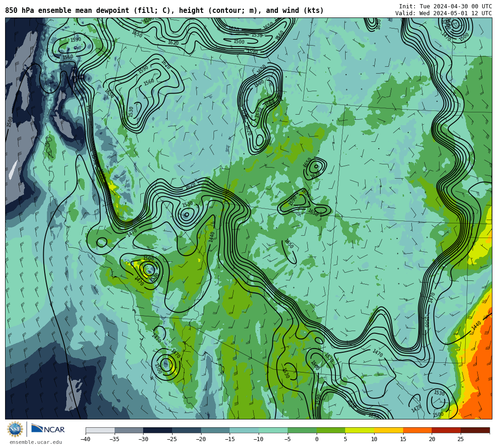Click the medium green -5 to 0 colorbar swatch
The height and width of the screenshot is (448, 497).
pyautogui.click(x=302, y=430)
